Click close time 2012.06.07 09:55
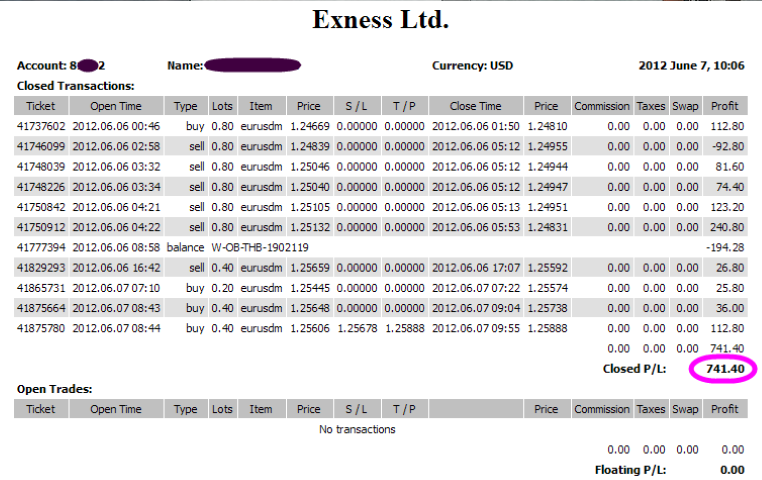This screenshot has height=480, width=762. point(476,328)
